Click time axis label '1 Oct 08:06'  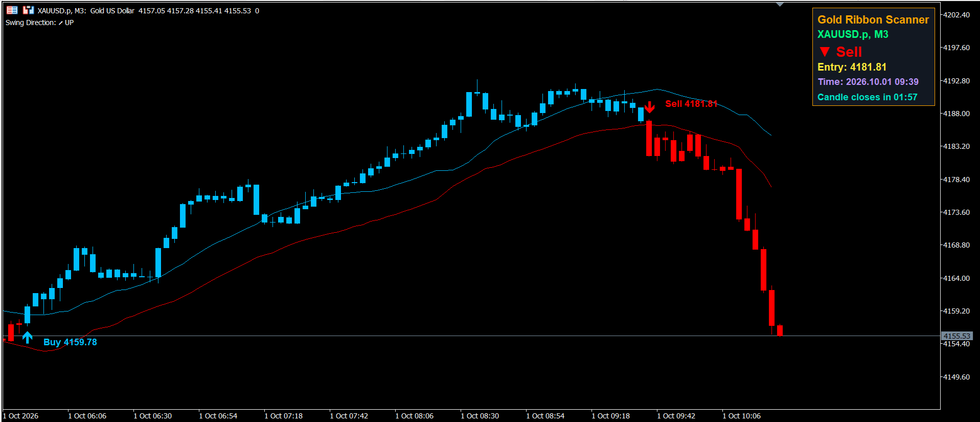416,416
